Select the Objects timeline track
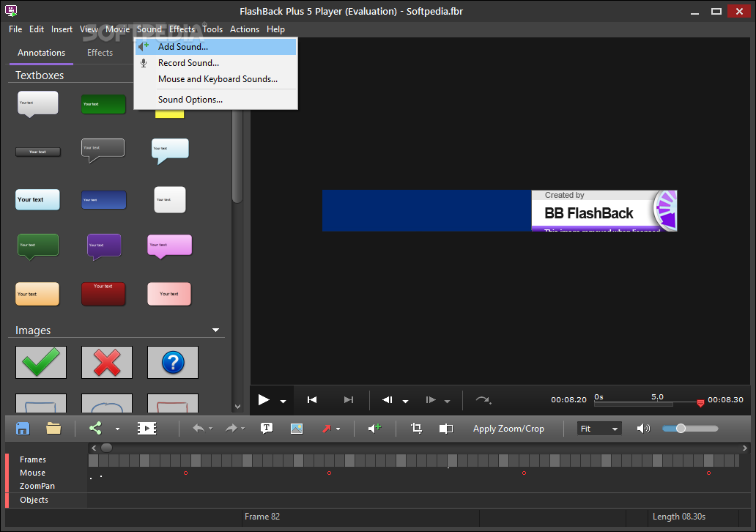The image size is (756, 532). click(x=34, y=500)
